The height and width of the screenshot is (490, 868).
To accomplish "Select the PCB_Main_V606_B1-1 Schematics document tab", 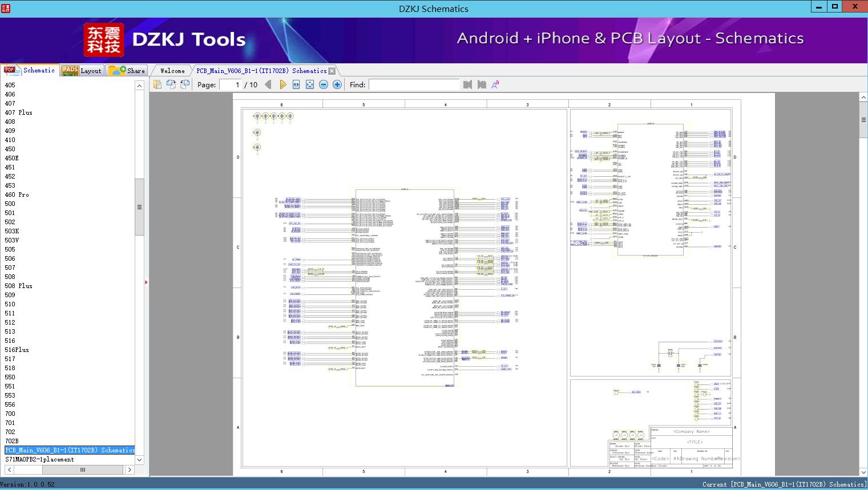I will coord(261,71).
